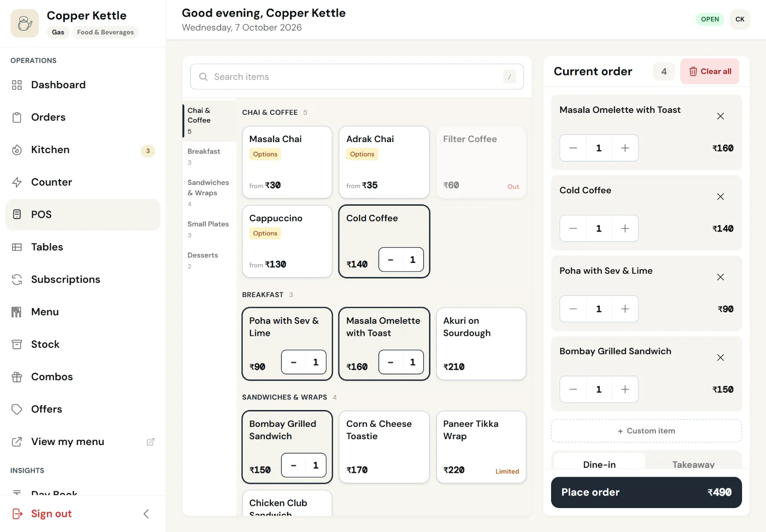Remove Poha with Sev & Lime from order
The image size is (766, 532).
point(720,277)
